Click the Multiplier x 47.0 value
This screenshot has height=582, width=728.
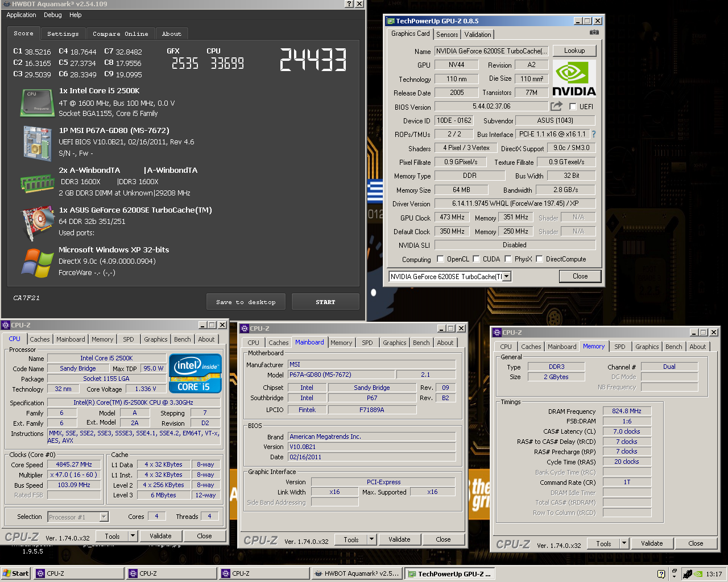point(74,475)
